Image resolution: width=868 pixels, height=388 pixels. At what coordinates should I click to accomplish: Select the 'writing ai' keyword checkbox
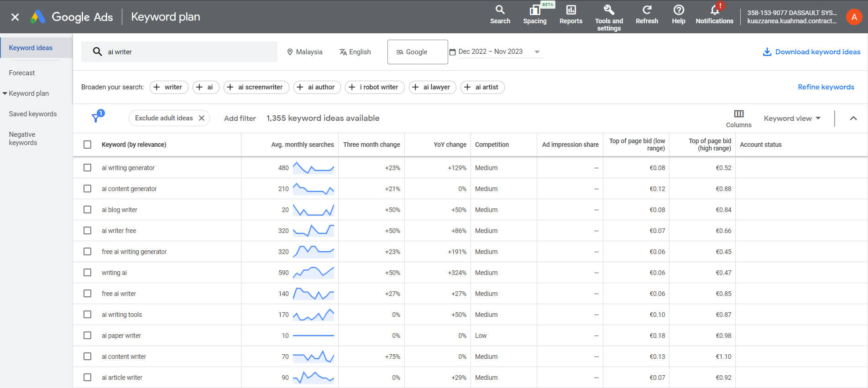tap(88, 273)
